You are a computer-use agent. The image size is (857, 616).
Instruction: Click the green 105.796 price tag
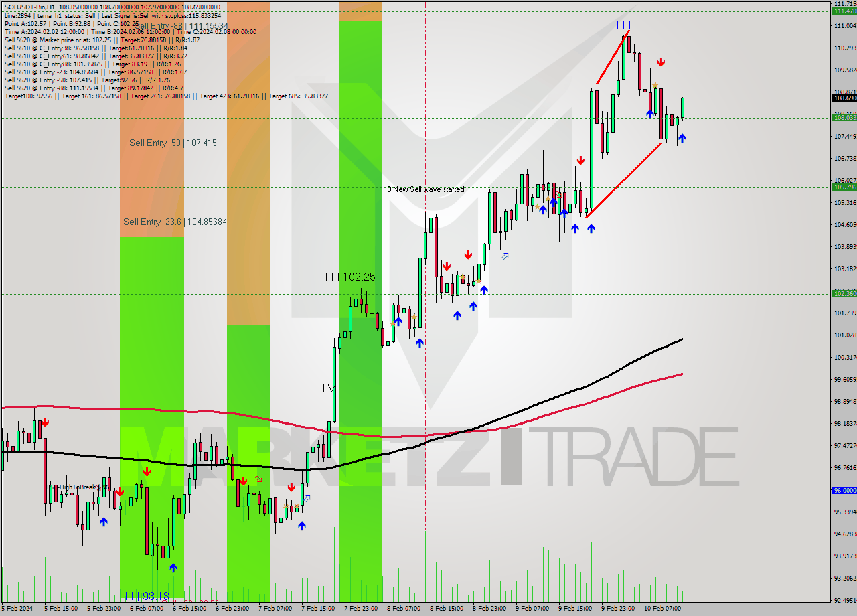pos(844,187)
